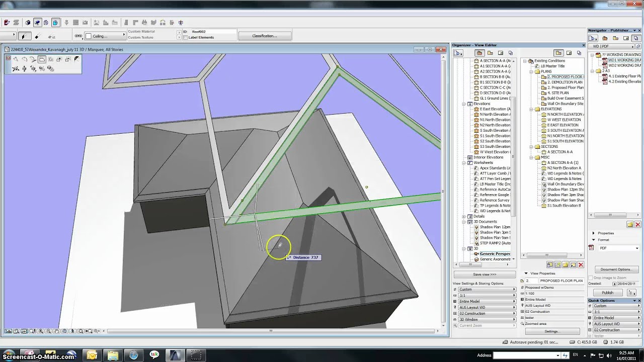The image size is (644, 362).
Task: Select WD1 WORKING DRAWING publisher item
Action: 624,60
